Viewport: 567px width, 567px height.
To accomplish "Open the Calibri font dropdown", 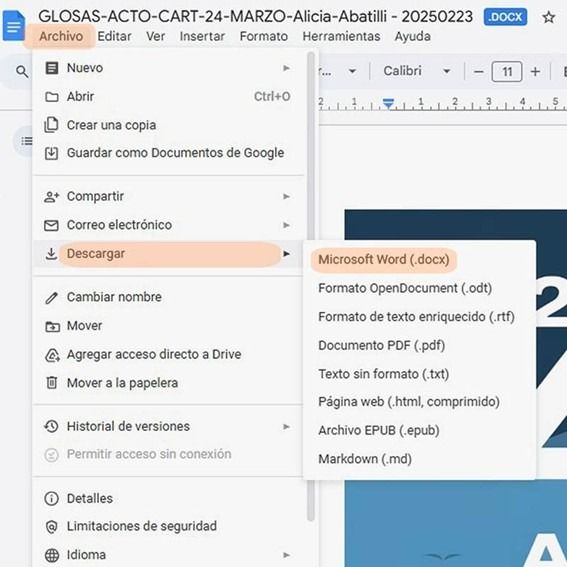I will click(x=417, y=71).
